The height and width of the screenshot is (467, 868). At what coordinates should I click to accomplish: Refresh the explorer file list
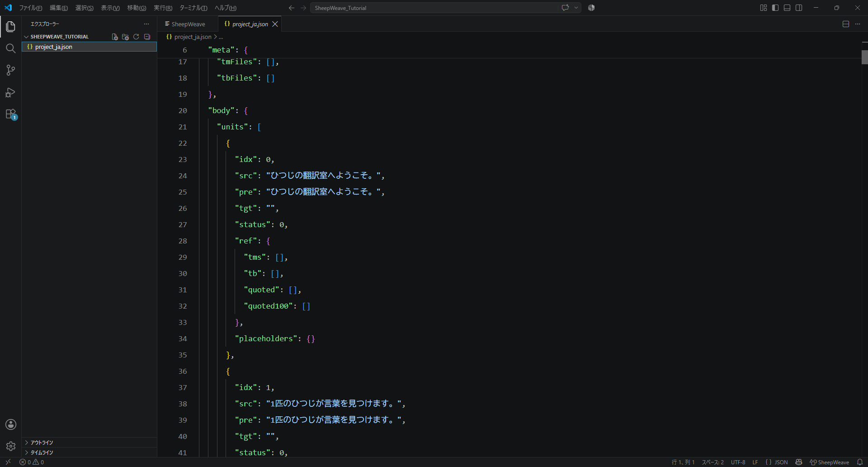tap(136, 37)
